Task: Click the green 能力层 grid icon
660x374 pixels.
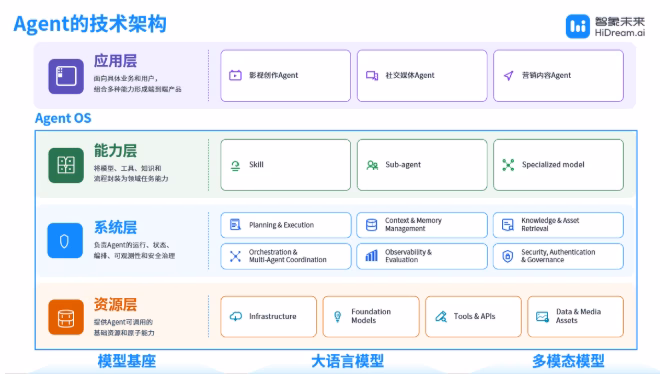Action: click(x=66, y=165)
